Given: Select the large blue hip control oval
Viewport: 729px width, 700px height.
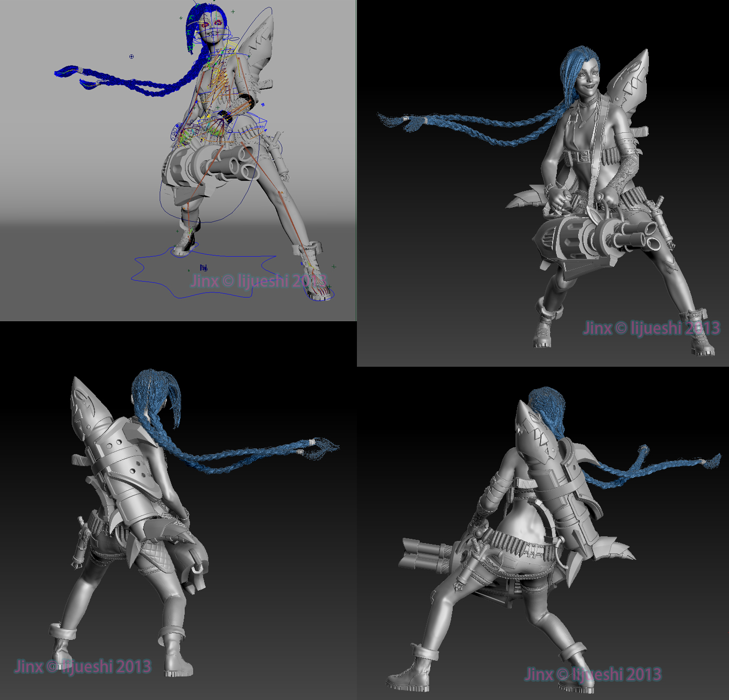Looking at the screenshot, I should (209, 168).
